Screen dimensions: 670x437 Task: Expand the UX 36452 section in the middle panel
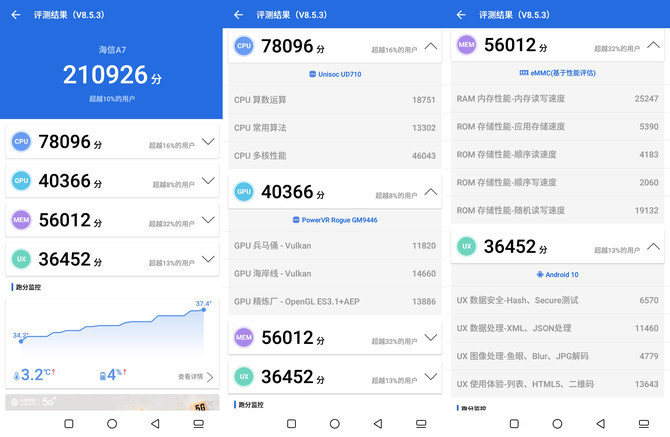[x=431, y=376]
